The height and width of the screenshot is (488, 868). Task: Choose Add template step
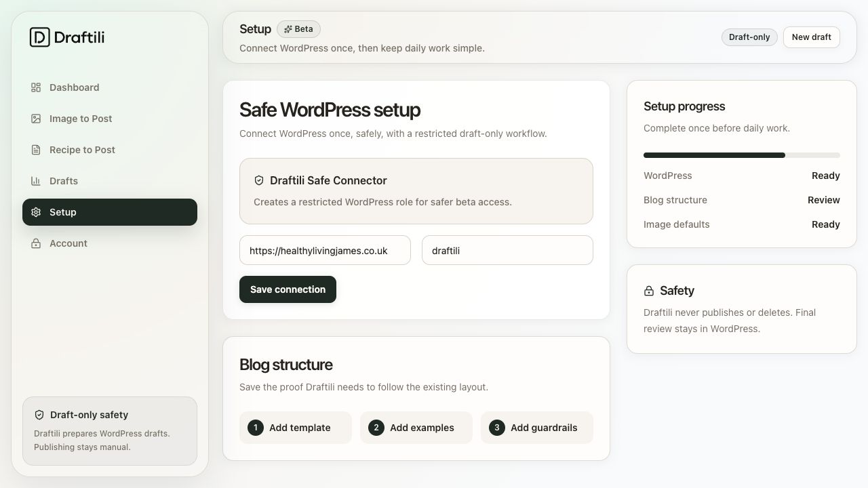coord(296,428)
